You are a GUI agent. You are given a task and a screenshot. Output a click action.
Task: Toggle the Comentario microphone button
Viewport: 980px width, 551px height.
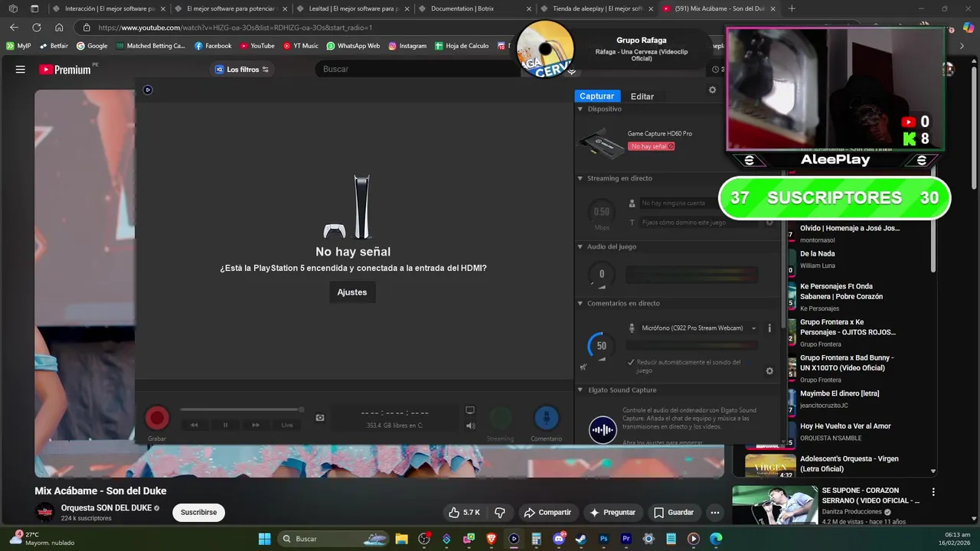click(546, 418)
